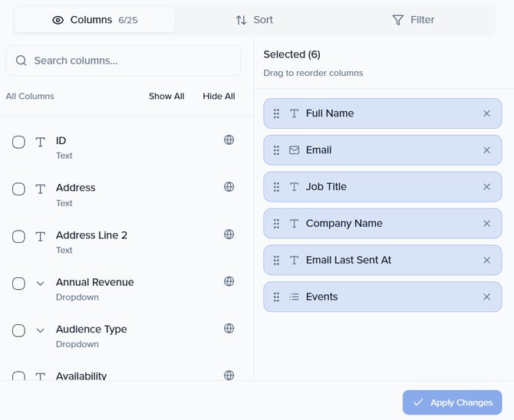The width and height of the screenshot is (514, 420).
Task: Switch to the Sort tab
Action: pos(254,20)
